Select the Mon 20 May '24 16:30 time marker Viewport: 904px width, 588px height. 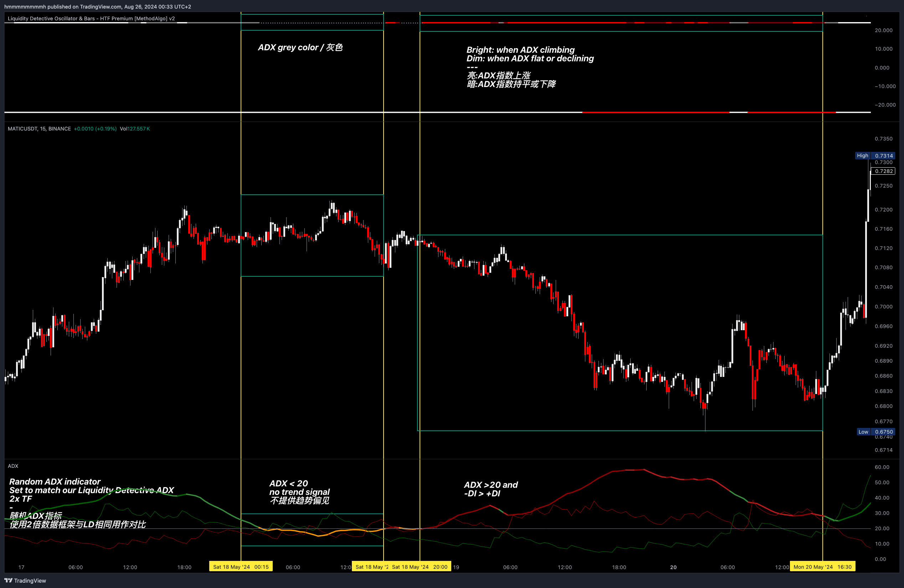[x=822, y=567]
